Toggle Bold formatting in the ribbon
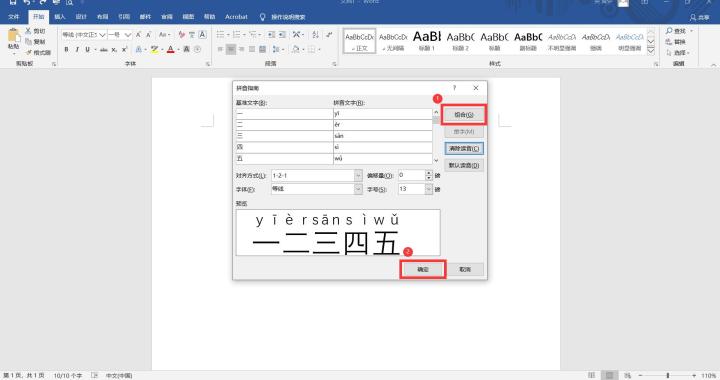720x380 pixels. click(67, 49)
